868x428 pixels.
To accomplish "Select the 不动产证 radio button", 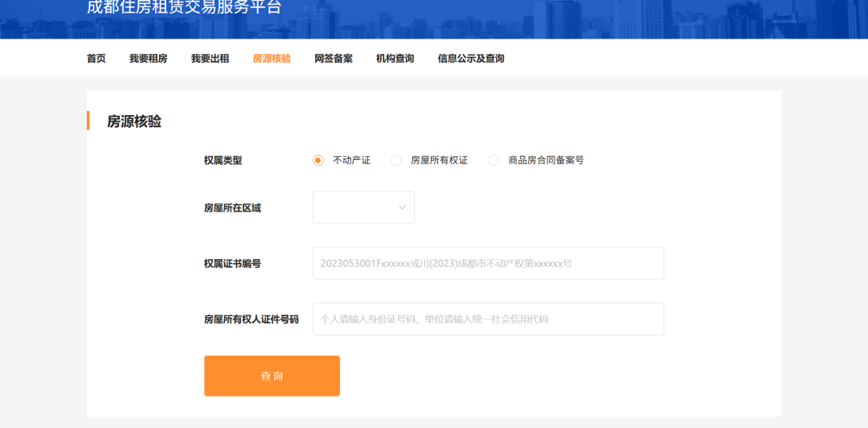I will (x=317, y=161).
